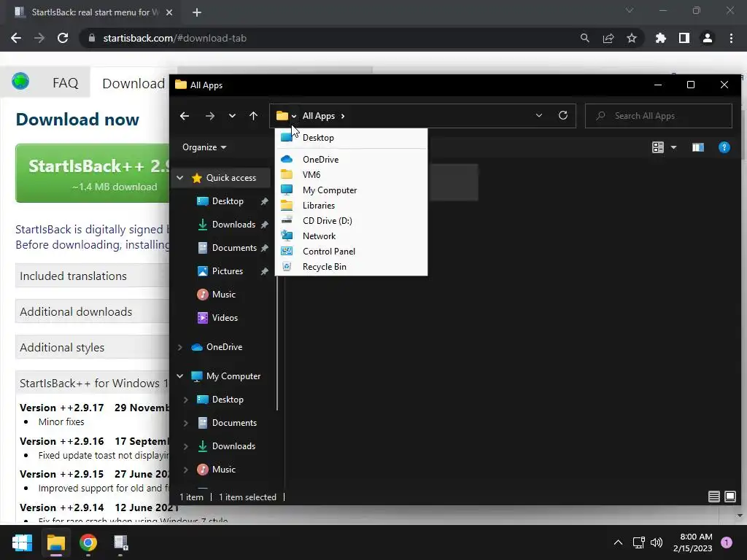The image size is (747, 560).
Task: Toggle Chrome side panel
Action: click(684, 38)
